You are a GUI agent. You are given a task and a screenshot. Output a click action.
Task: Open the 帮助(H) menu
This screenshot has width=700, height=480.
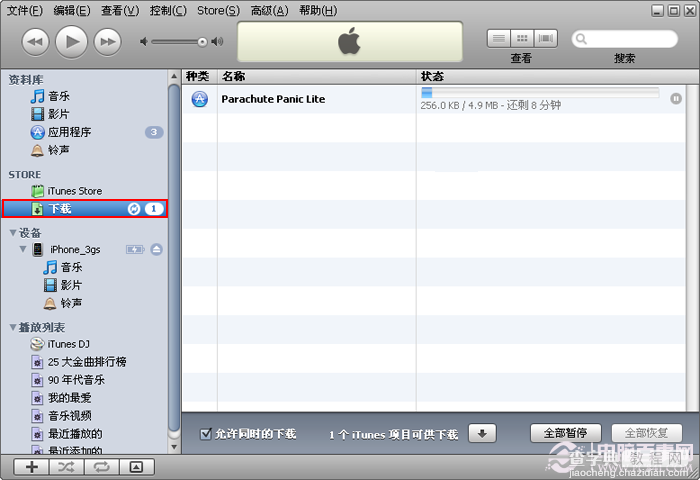pos(318,10)
